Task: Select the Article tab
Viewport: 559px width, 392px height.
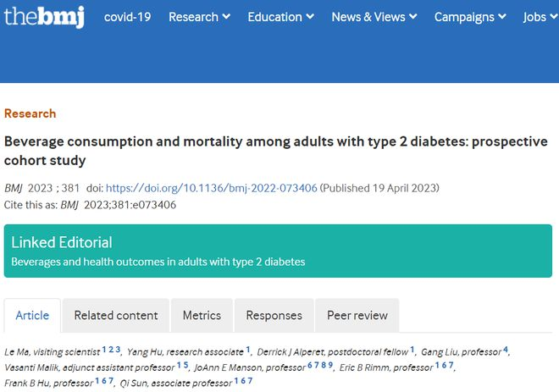Action: [x=33, y=316]
